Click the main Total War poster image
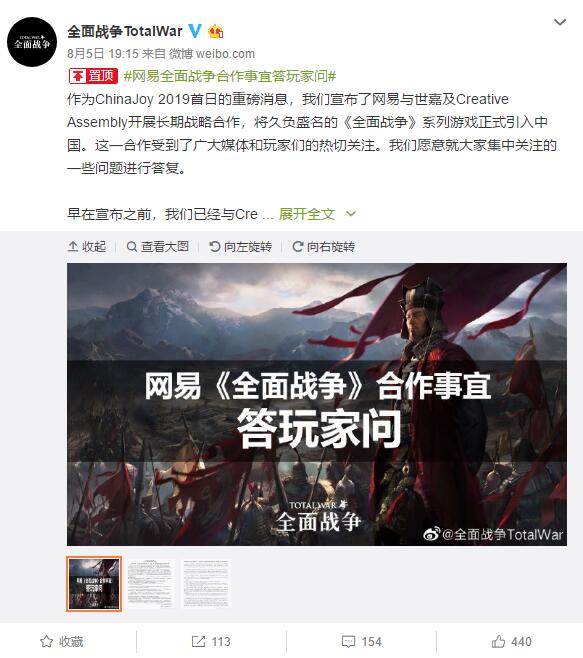Screen dimensions: 583x658 pyautogui.click(x=317, y=405)
